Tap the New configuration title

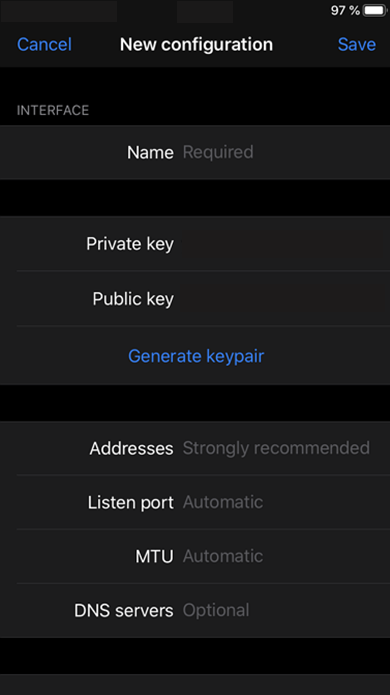click(196, 44)
